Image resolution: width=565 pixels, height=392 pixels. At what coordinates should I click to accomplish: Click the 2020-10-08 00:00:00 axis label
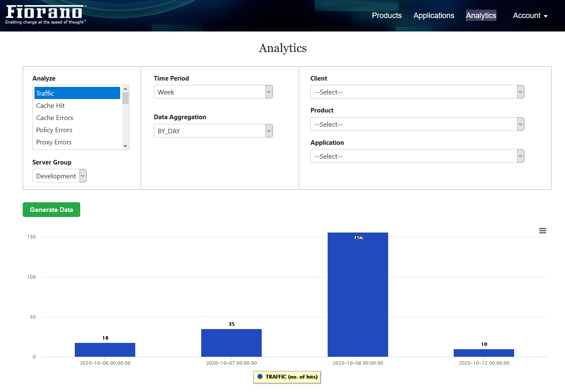click(x=358, y=363)
